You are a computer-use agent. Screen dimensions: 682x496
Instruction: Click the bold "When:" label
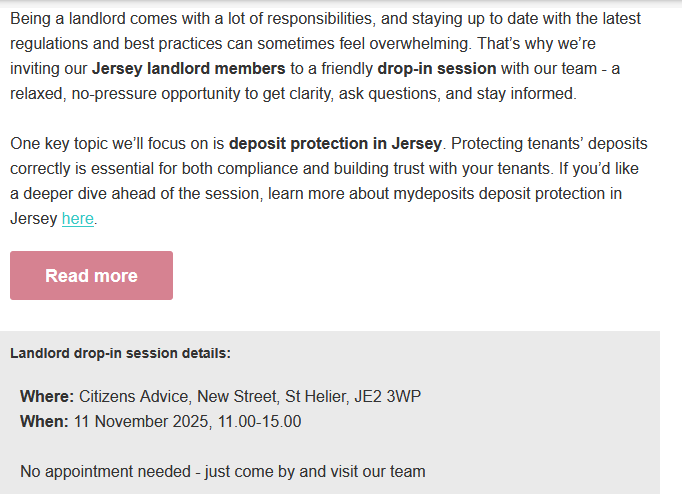[44, 422]
